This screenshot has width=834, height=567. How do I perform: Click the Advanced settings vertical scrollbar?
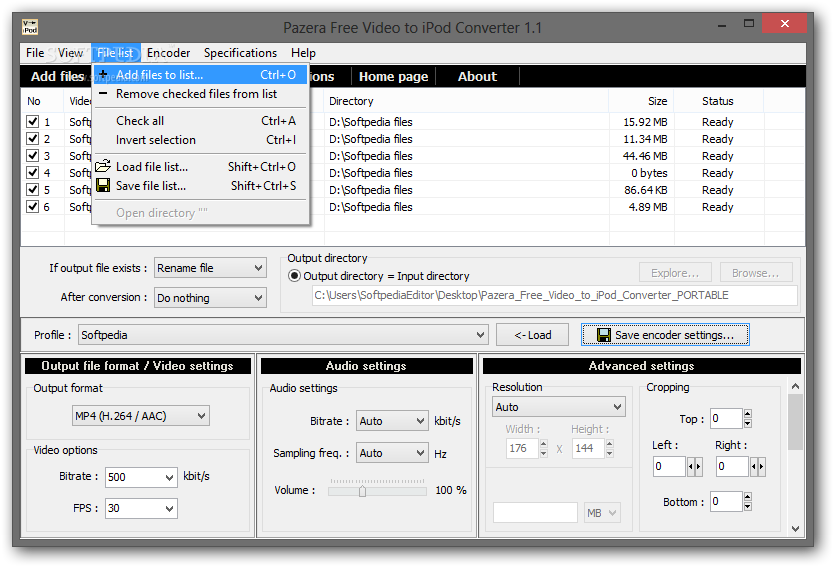pos(795,422)
